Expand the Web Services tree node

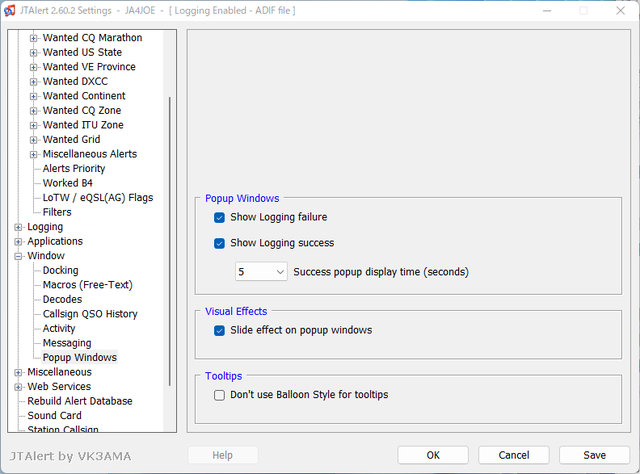tap(18, 387)
